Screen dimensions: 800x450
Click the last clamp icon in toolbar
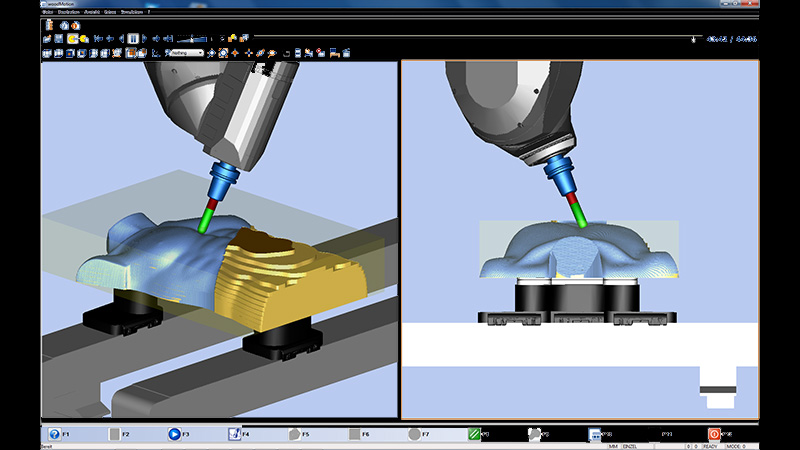pos(346,53)
